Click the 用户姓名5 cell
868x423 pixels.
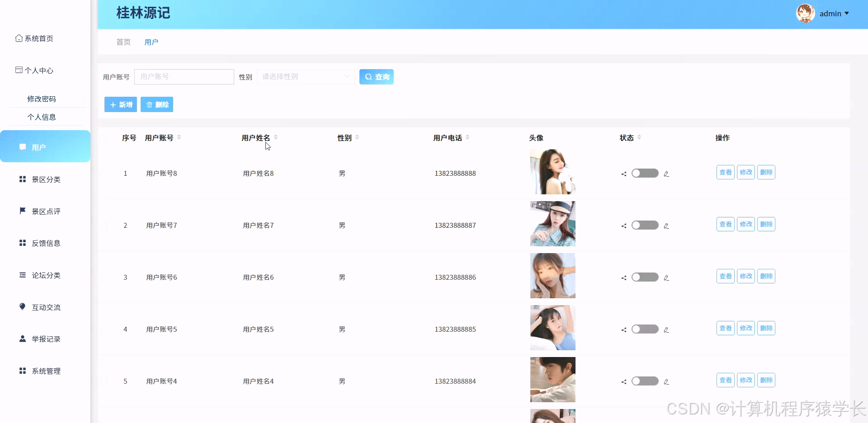click(x=258, y=329)
